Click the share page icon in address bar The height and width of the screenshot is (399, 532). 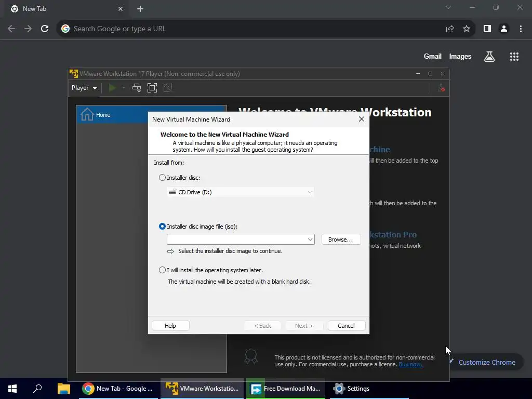(x=450, y=29)
